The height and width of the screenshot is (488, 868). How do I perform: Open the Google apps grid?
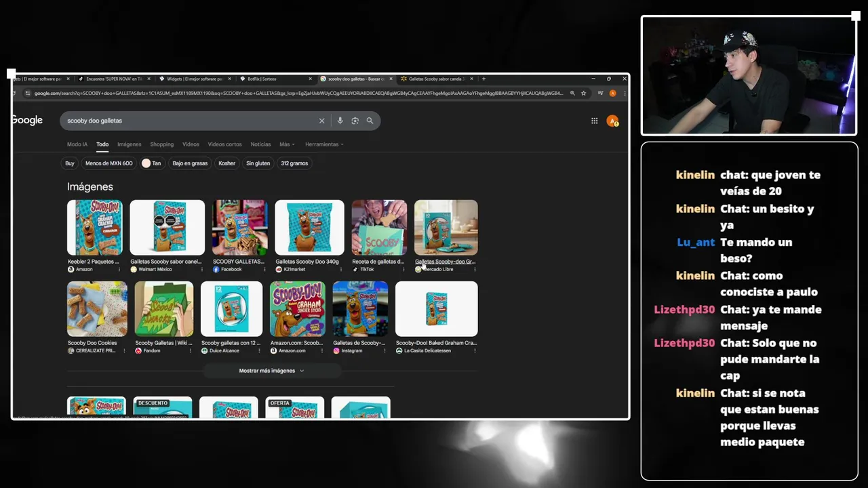click(x=594, y=121)
